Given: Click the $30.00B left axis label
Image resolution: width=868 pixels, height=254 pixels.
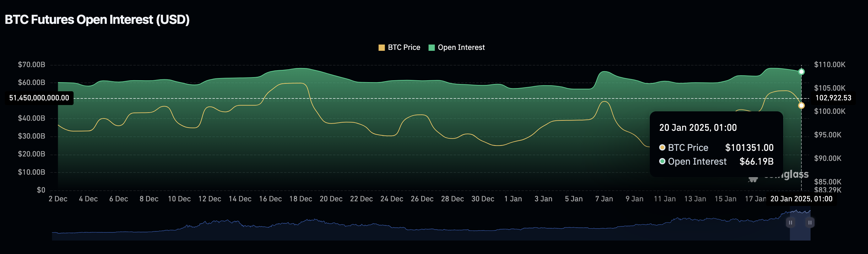Looking at the screenshot, I should coord(31,136).
